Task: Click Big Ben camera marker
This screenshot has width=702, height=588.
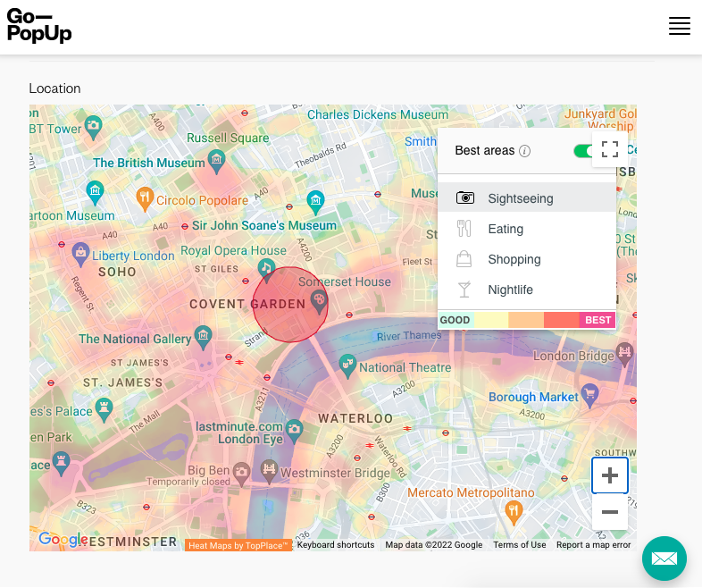Action: pyautogui.click(x=242, y=474)
